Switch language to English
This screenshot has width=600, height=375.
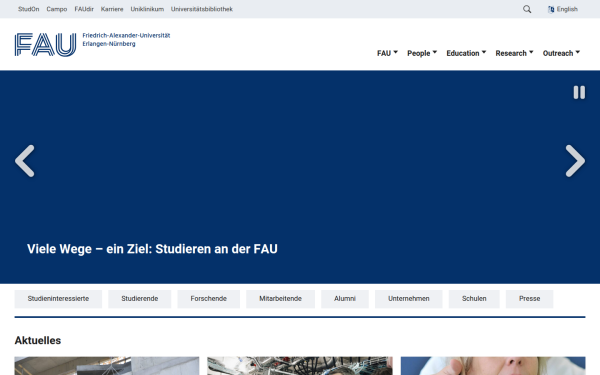coord(567,9)
